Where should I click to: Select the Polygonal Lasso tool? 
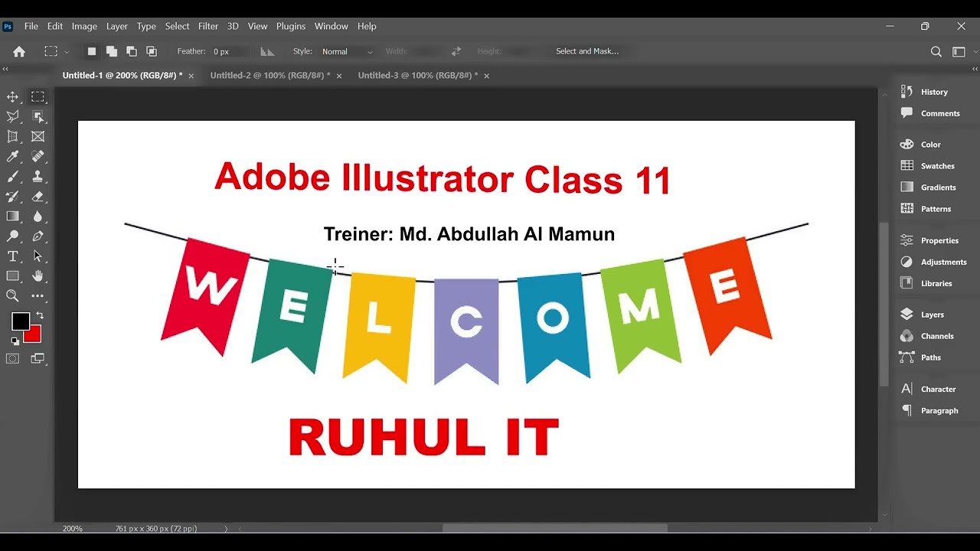pyautogui.click(x=13, y=117)
